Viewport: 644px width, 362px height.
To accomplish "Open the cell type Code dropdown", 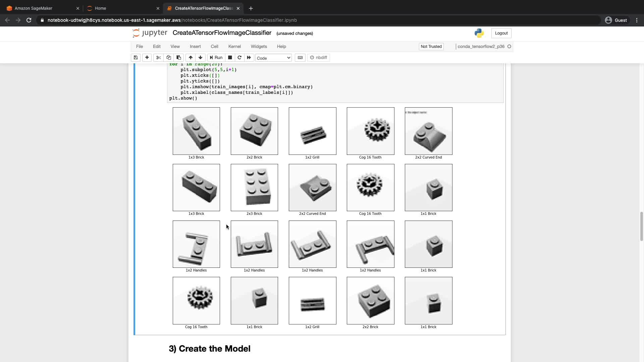I will pos(273,58).
